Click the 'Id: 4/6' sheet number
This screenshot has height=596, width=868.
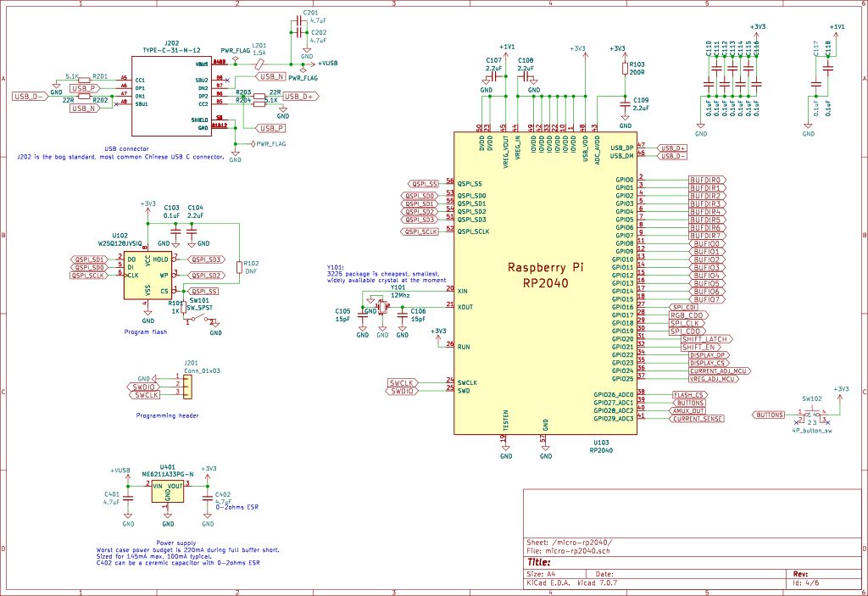tap(806, 583)
